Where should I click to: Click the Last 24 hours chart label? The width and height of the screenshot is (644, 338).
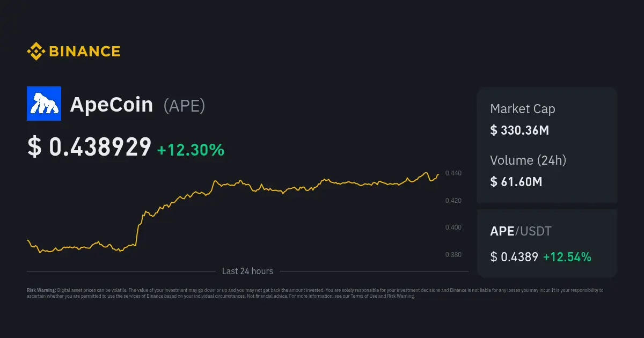click(x=247, y=271)
